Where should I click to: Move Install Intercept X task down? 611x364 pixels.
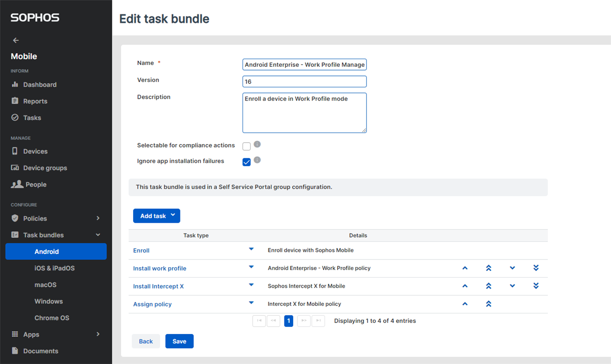(x=512, y=286)
